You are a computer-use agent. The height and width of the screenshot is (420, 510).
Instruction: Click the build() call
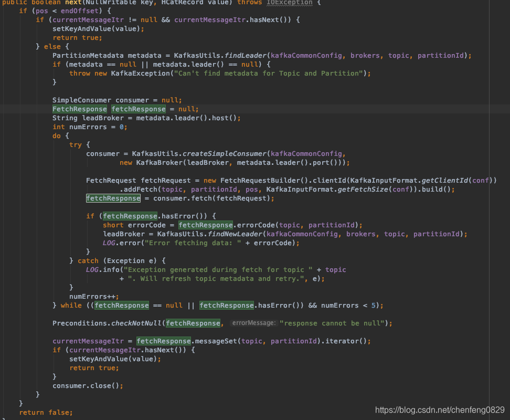click(x=436, y=190)
